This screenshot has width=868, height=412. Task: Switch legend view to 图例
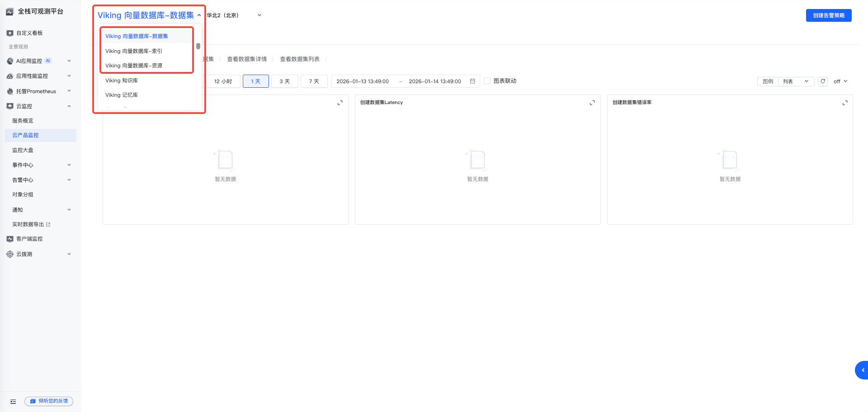(x=768, y=81)
